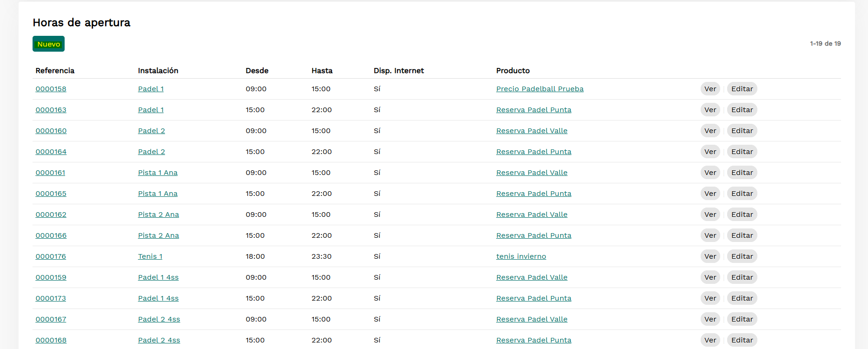
Task: Click Ver button for reference 0000158
Action: tap(709, 89)
